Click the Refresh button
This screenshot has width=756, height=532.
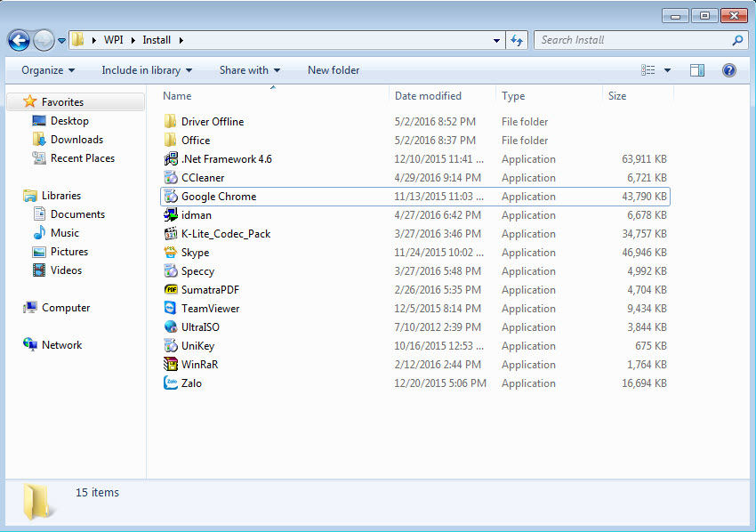click(x=517, y=40)
